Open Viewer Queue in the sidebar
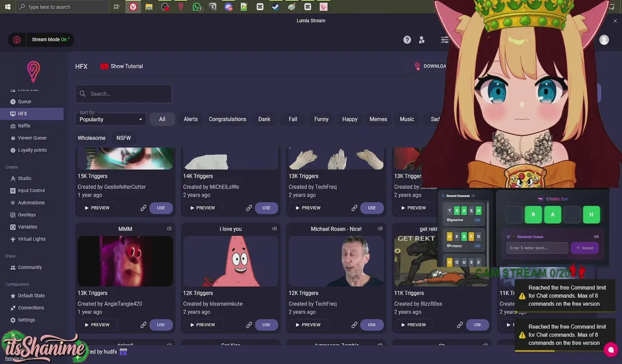 tap(31, 138)
